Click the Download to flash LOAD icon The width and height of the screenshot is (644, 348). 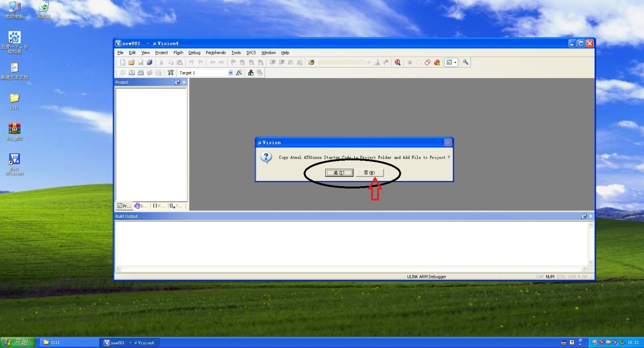171,73
